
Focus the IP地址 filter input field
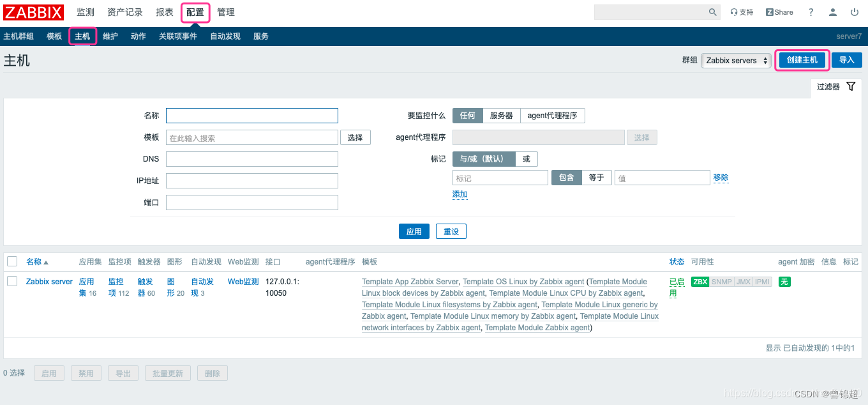point(252,181)
